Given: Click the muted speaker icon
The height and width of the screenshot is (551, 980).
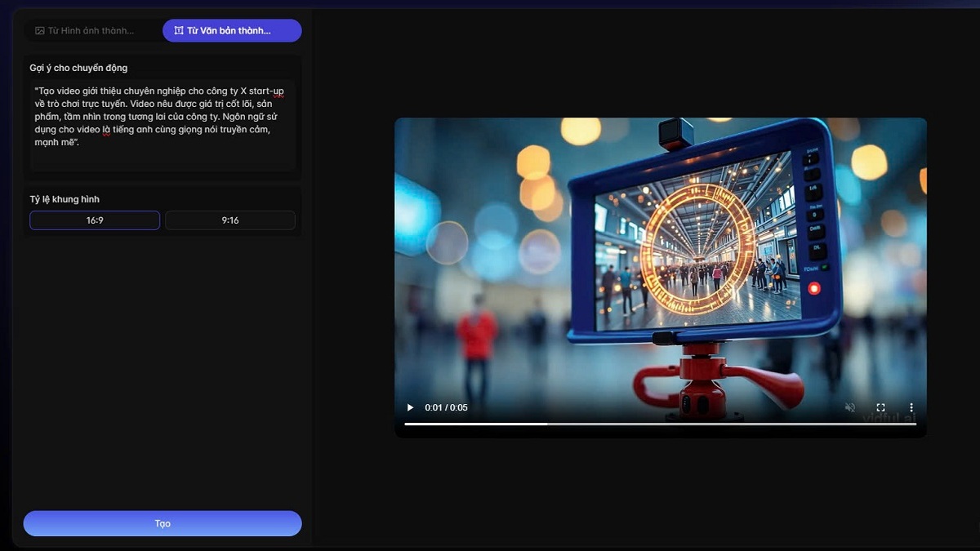Looking at the screenshot, I should pos(850,407).
